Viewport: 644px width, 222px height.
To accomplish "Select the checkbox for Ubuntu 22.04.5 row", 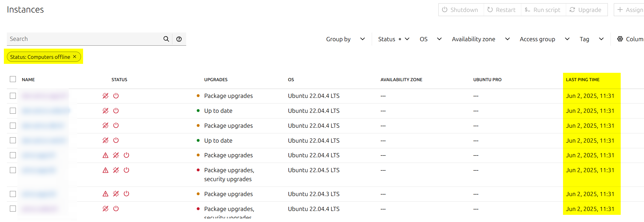I will [13, 170].
